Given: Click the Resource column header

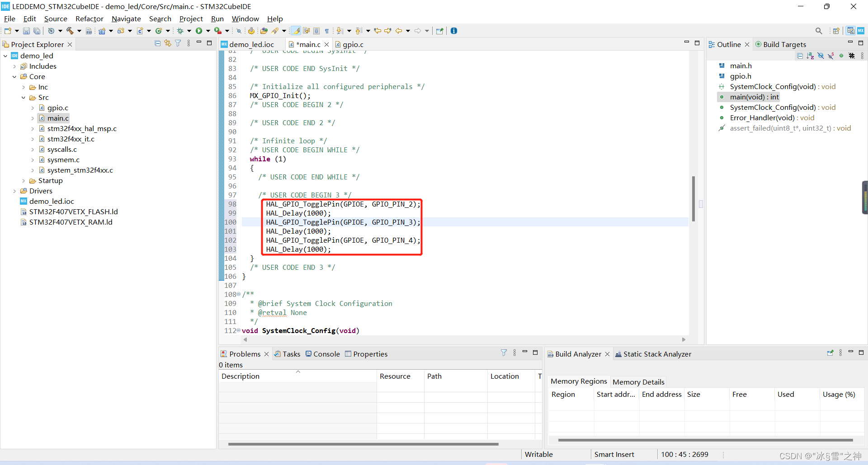Looking at the screenshot, I should click(x=401, y=376).
